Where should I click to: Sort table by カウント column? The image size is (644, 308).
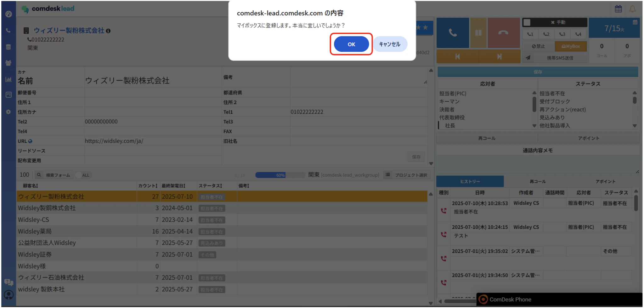pos(148,186)
